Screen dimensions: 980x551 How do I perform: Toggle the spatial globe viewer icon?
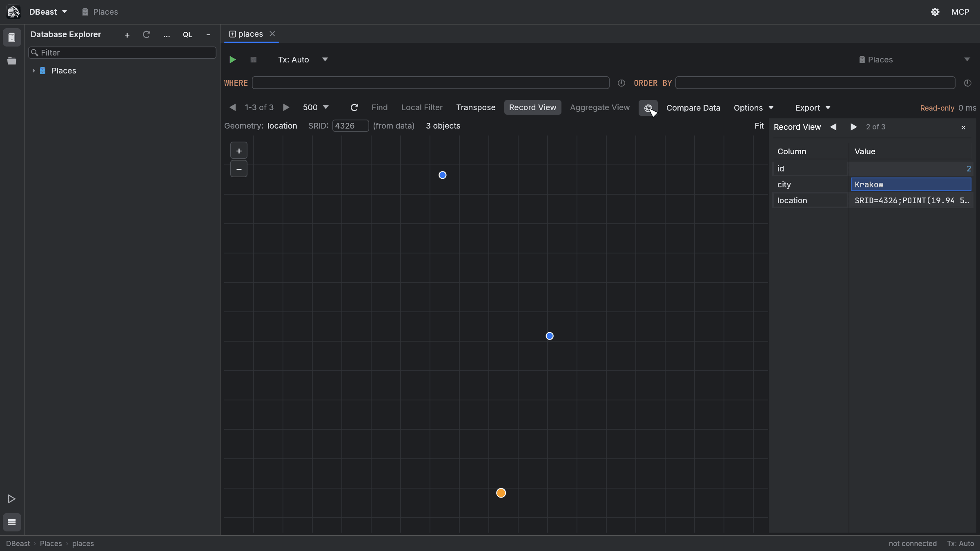pyautogui.click(x=648, y=108)
